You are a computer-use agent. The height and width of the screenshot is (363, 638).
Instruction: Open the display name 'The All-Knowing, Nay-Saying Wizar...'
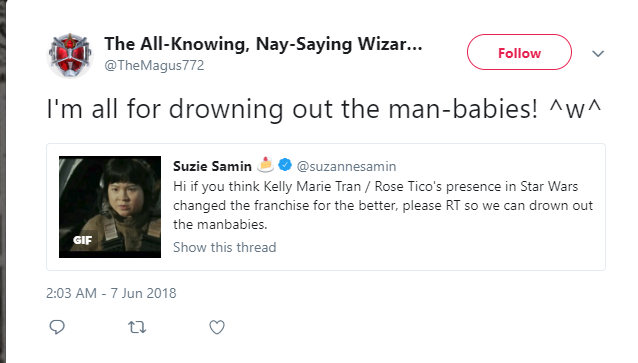[x=263, y=44]
